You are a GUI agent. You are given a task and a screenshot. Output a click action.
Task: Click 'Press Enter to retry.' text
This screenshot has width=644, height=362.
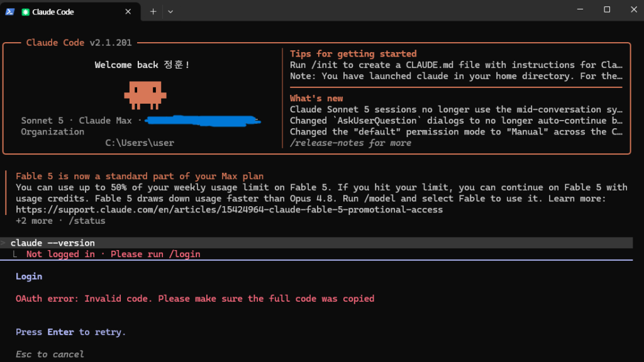[70, 332]
